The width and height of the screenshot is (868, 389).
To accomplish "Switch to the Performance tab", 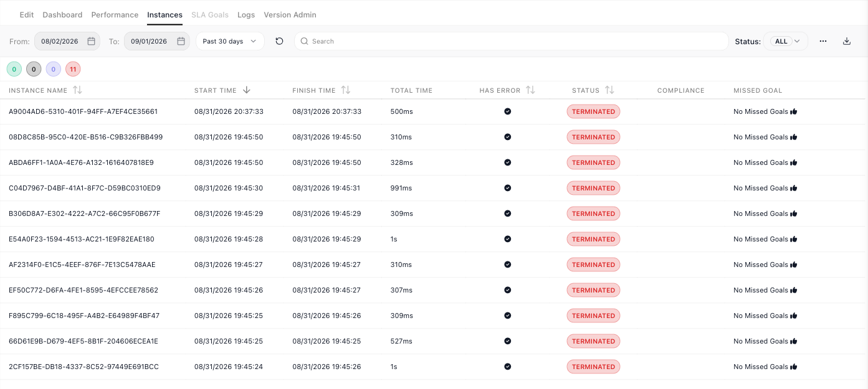I will coord(115,14).
